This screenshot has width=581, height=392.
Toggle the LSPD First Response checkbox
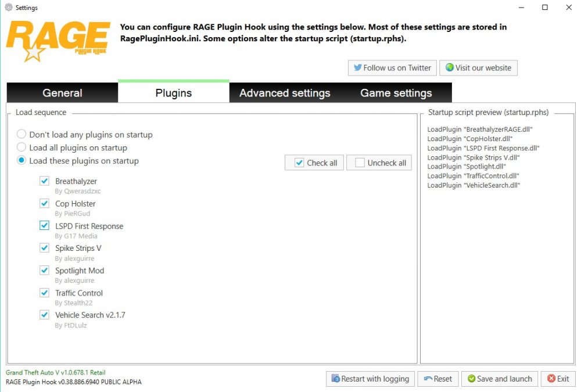click(x=45, y=225)
